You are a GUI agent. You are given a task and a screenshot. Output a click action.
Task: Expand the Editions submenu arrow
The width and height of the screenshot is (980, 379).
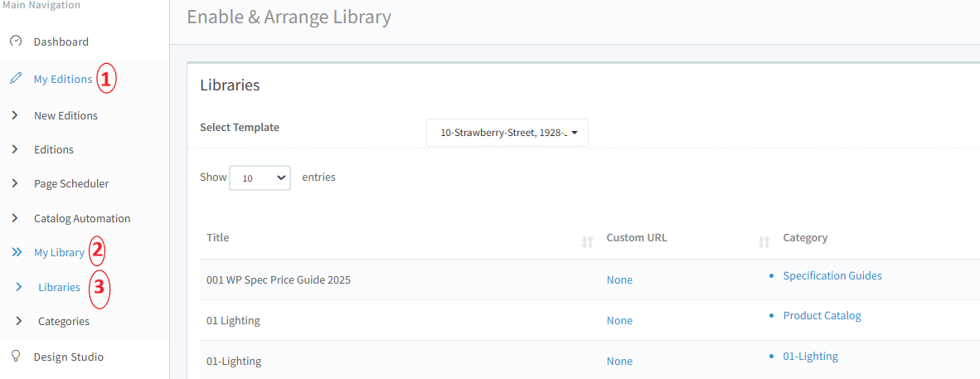[x=15, y=149]
